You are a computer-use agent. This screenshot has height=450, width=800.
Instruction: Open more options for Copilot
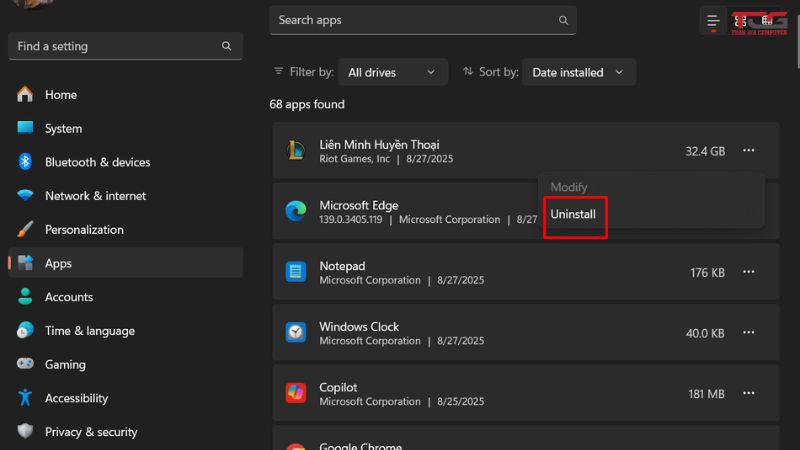pos(748,393)
